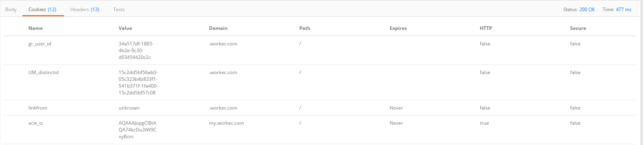This screenshot has height=145, width=644.
Task: Click the 477 ms response time
Action: (623, 9)
